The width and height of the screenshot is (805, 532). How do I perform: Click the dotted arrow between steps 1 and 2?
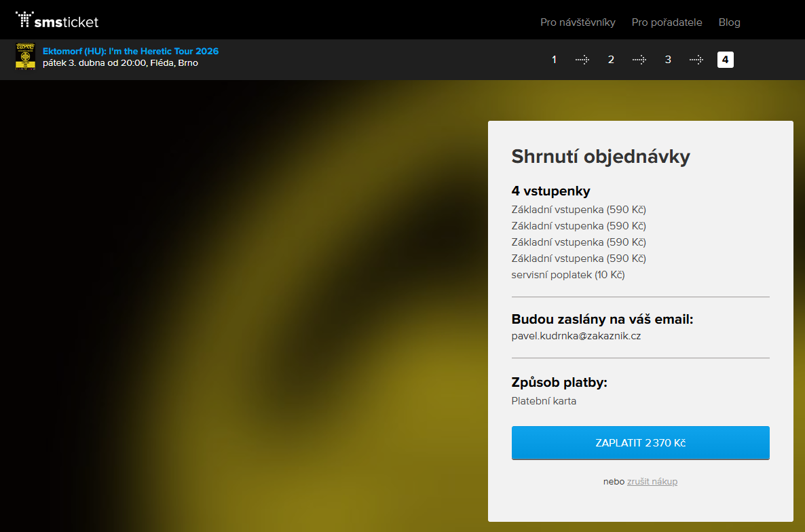[x=582, y=60]
